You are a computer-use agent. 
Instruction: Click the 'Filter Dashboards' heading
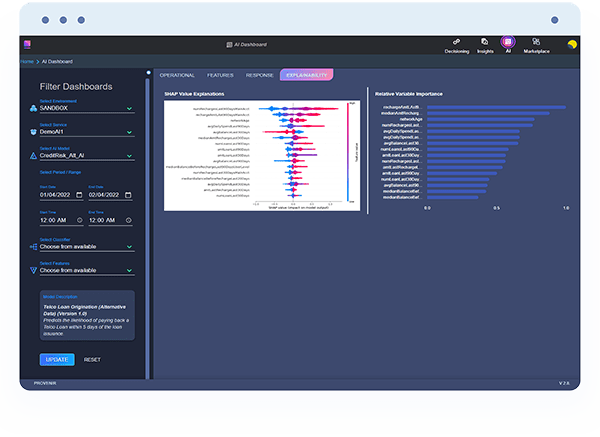coord(76,87)
